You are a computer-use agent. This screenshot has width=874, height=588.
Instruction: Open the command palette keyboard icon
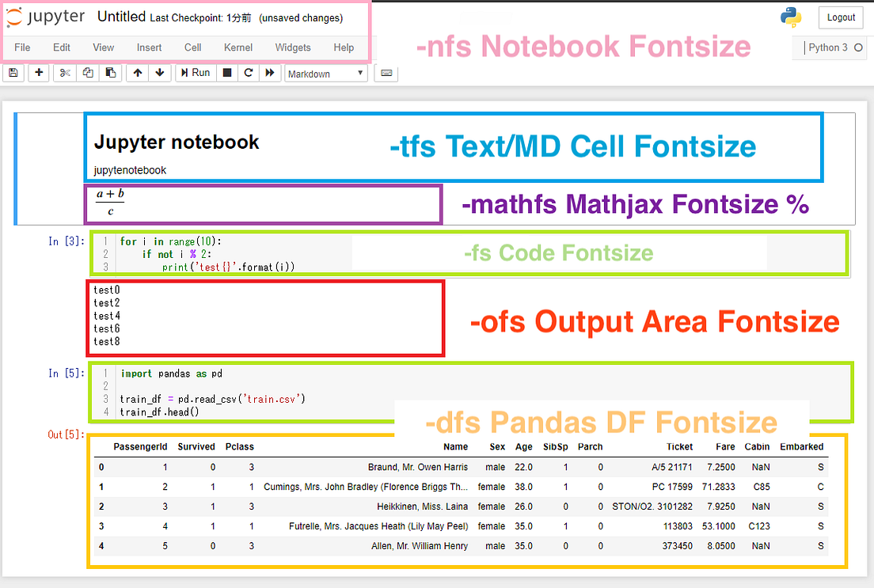[x=386, y=72]
